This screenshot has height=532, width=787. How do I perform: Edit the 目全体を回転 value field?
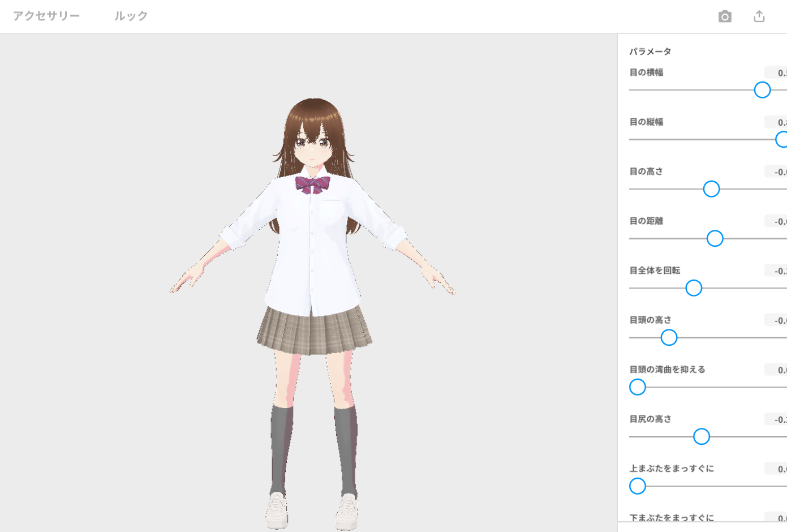pyautogui.click(x=776, y=271)
